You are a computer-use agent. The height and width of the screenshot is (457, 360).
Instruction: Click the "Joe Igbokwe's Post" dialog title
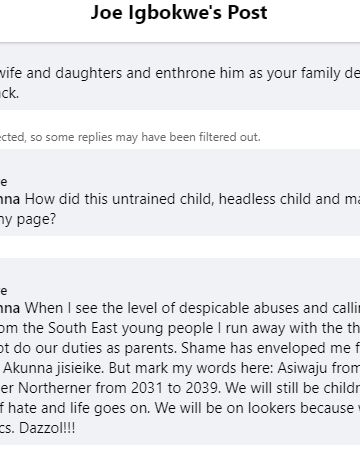click(x=179, y=13)
